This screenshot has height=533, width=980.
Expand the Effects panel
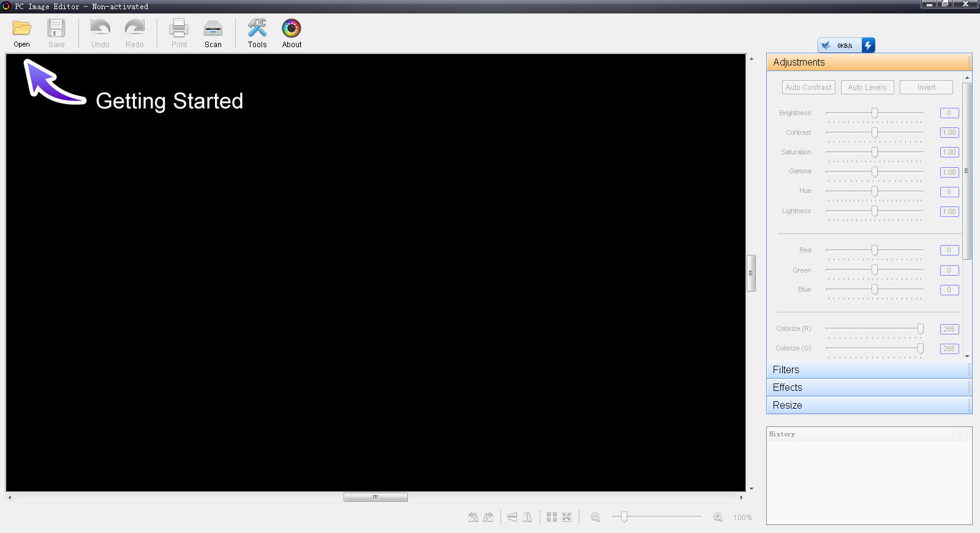click(869, 387)
